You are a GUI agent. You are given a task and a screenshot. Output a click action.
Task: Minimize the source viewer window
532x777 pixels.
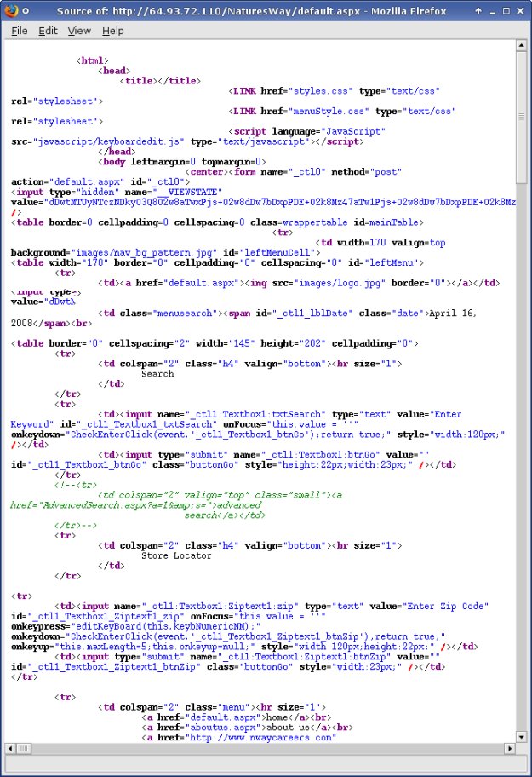tap(492, 13)
